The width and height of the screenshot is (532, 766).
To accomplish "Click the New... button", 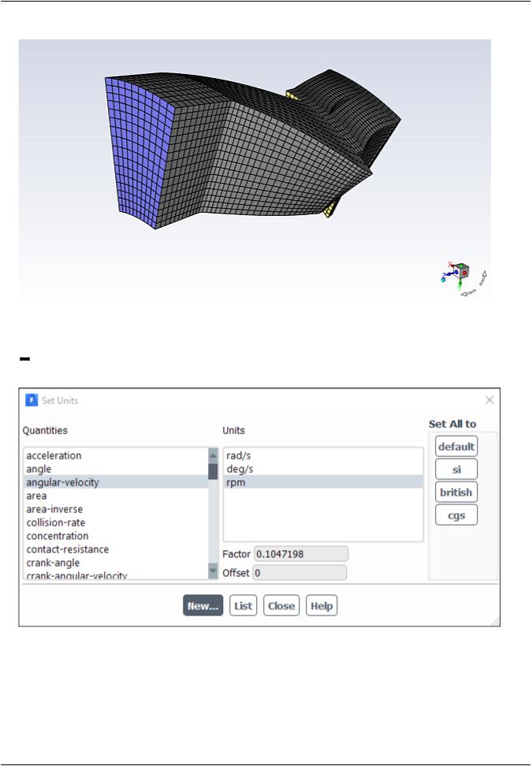I will click(x=203, y=606).
